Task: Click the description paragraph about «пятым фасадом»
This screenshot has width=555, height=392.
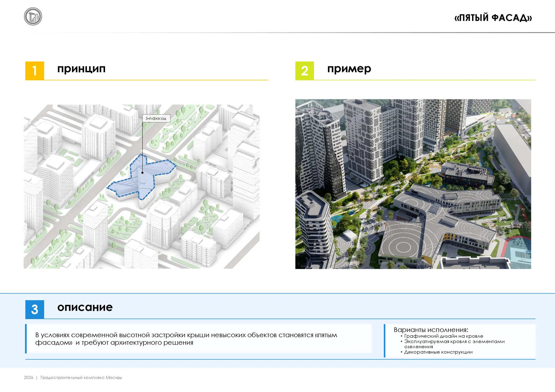Action: tap(186, 339)
